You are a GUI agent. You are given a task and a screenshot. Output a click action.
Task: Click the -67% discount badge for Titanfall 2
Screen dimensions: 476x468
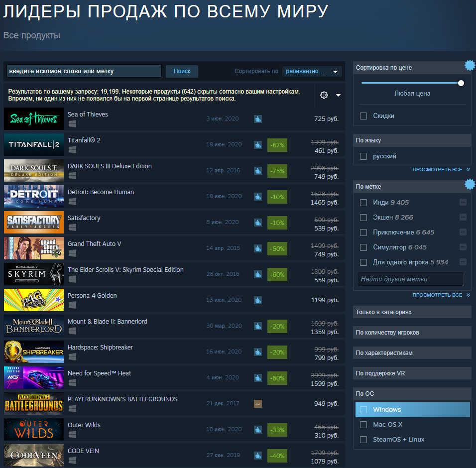pyautogui.click(x=277, y=145)
